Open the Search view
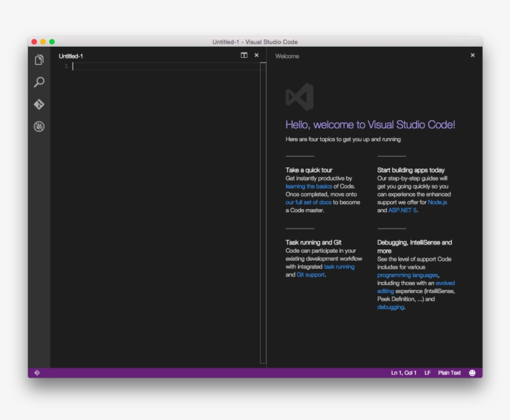 coord(39,82)
